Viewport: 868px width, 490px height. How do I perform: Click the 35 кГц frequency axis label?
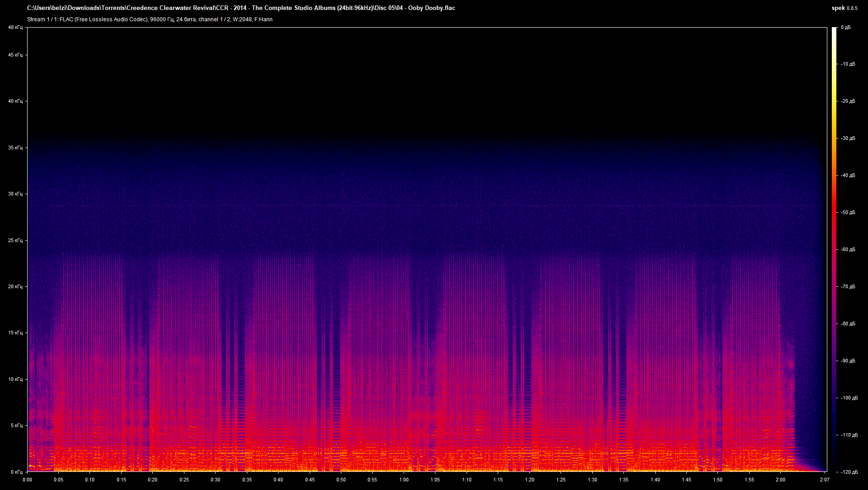15,147
